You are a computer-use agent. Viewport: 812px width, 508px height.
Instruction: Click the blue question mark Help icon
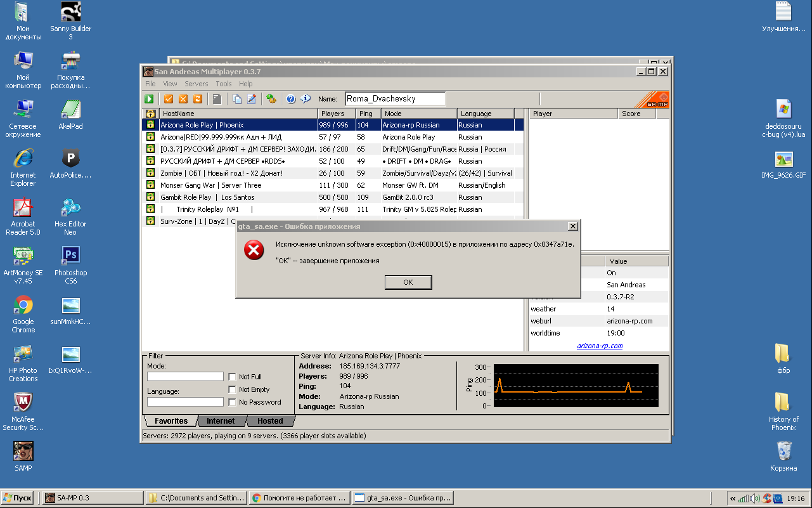coord(291,99)
